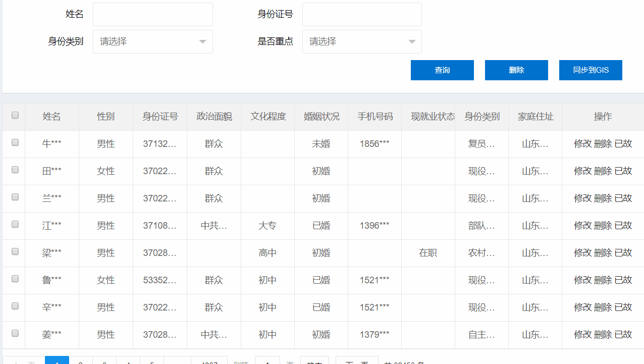Click 已故 in the 梁*** row
This screenshot has width=644, height=364.
click(623, 253)
